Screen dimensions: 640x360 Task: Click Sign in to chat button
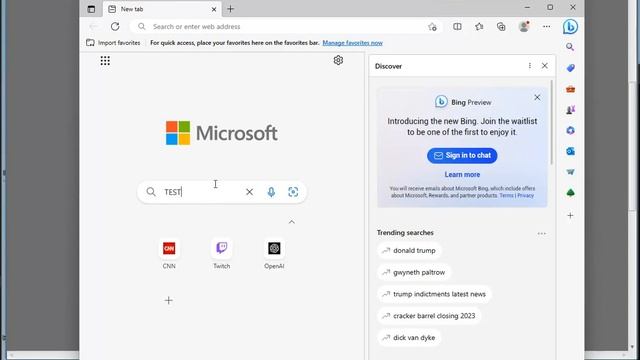coord(462,156)
